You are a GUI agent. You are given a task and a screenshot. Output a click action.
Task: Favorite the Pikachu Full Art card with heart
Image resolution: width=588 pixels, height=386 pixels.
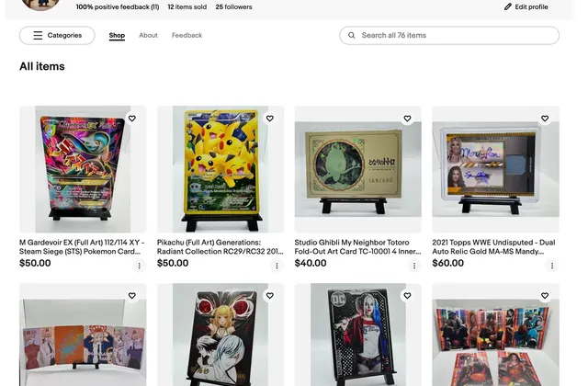click(x=269, y=119)
